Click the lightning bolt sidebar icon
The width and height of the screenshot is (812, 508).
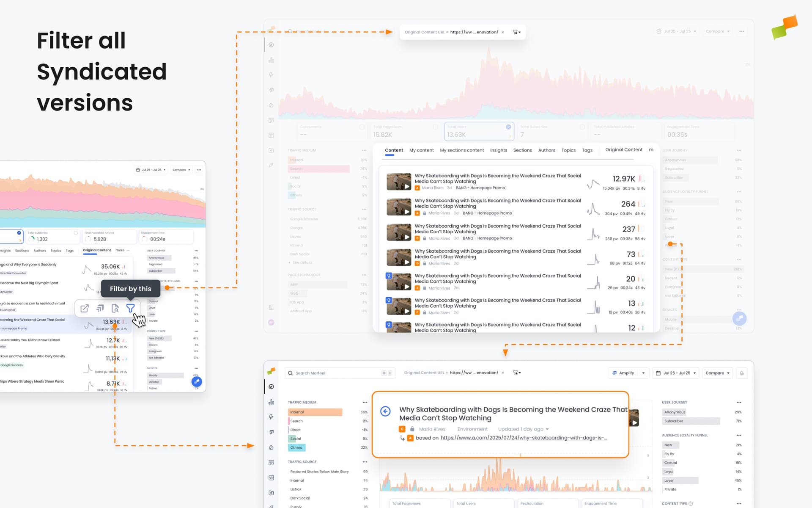[271, 417]
